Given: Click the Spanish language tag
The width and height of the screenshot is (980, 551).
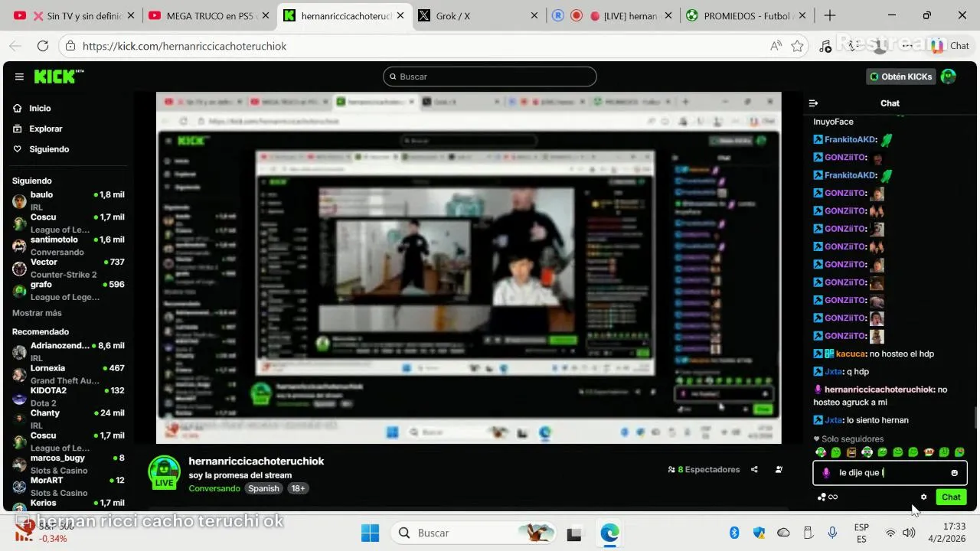Looking at the screenshot, I should (263, 488).
